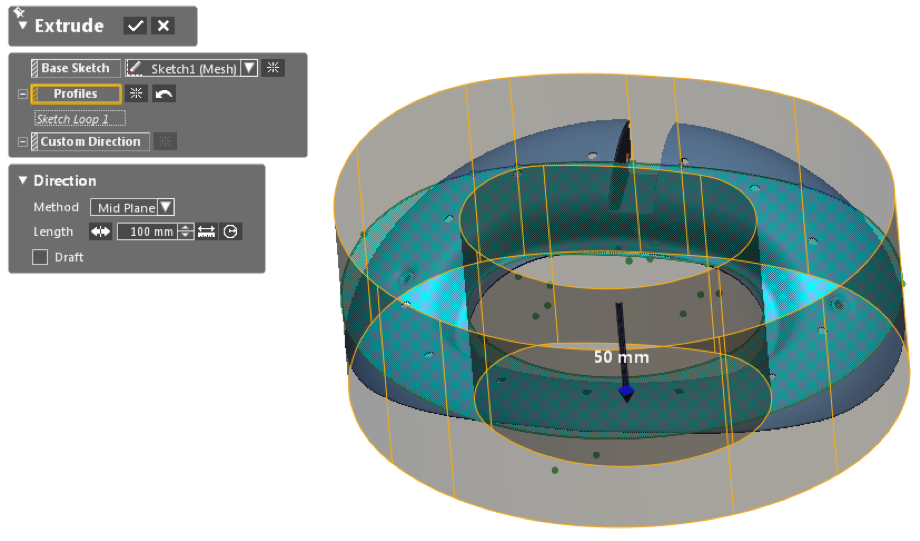Click the reset icon next to Sketch1 dropdown
The width and height of the screenshot is (920, 541).
[x=273, y=68]
